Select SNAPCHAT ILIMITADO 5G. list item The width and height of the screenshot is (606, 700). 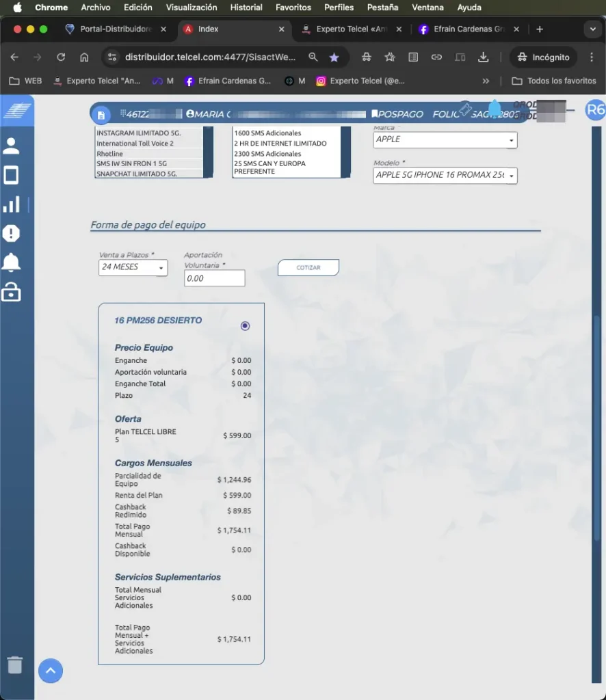(x=149, y=174)
